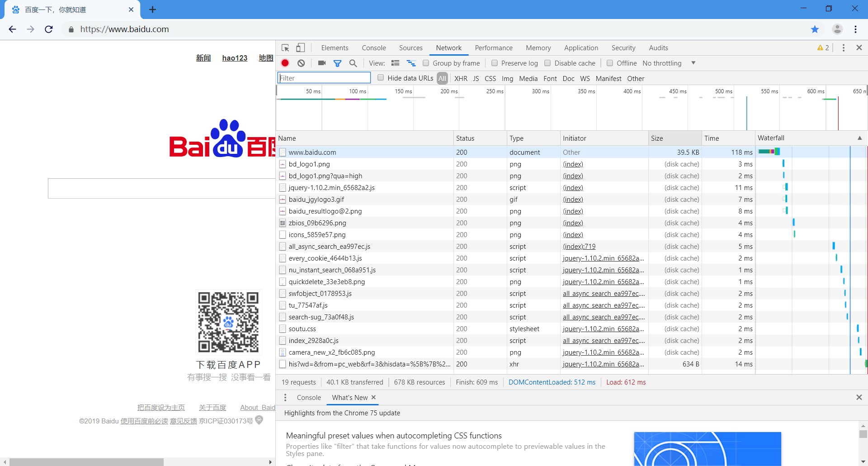Open the hao123 link
This screenshot has height=466, width=868.
pos(235,58)
